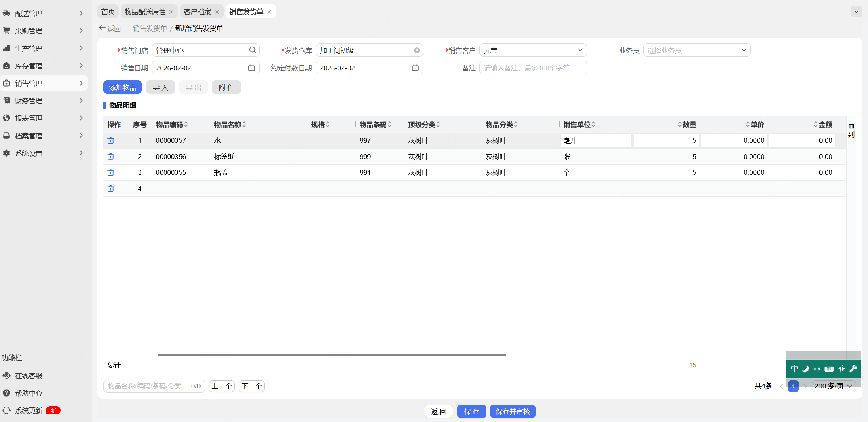
Task: Click trash icon for 标签纸 row
Action: (x=110, y=157)
